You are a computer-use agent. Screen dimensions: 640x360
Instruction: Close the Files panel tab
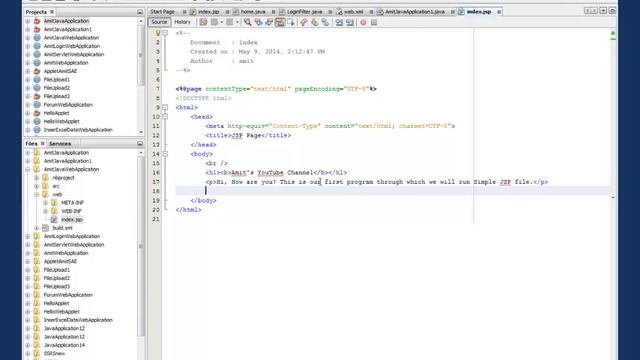pos(42,144)
